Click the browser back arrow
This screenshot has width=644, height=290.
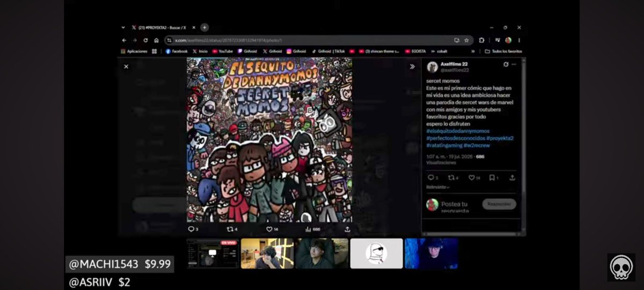tap(125, 40)
